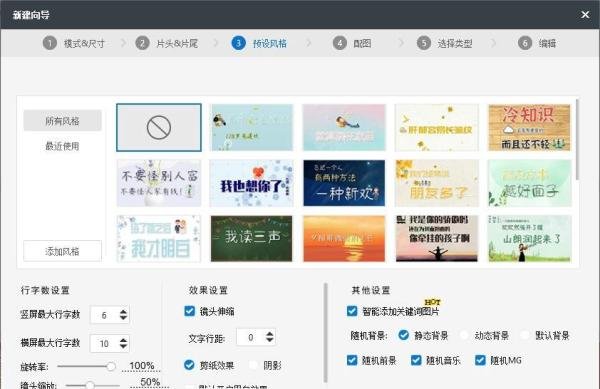Increase 竖屏最大行字数 value

point(123,311)
